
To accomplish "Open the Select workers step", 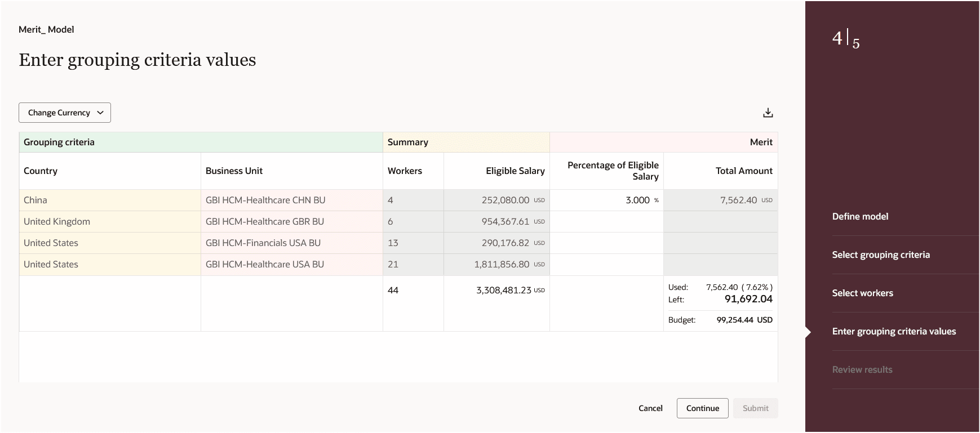I will (x=862, y=293).
